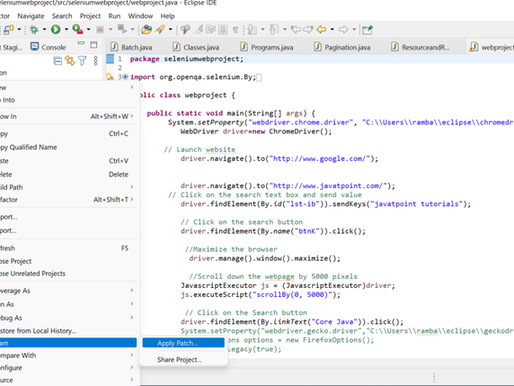Open the Debug button dropdown arrow
The image size is (514, 386).
tap(44, 30)
